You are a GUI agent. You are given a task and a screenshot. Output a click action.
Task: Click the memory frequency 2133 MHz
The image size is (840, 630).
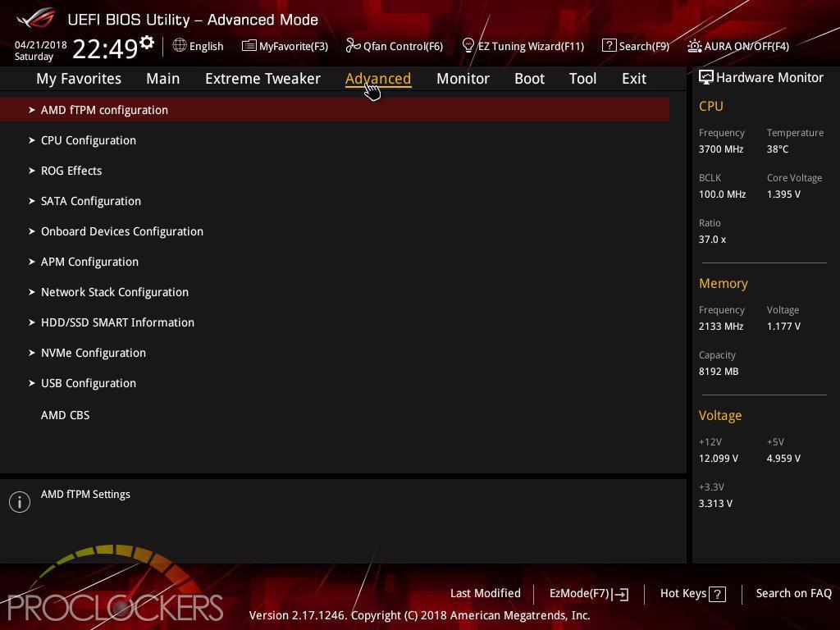pos(720,326)
